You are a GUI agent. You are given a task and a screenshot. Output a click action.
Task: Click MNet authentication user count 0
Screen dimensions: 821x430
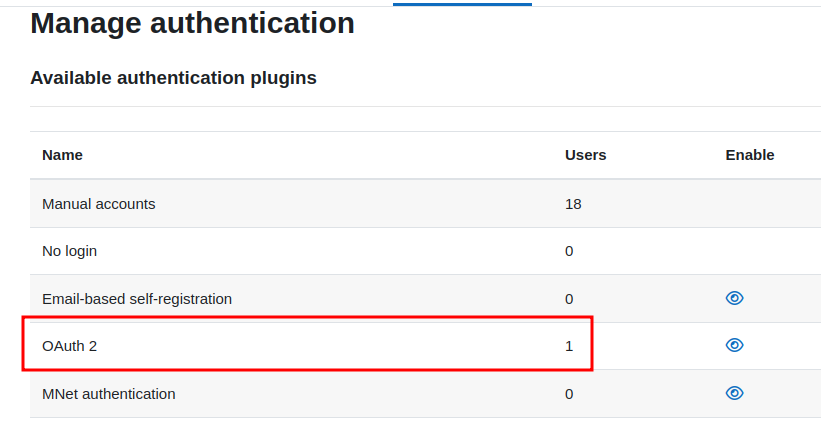tap(569, 394)
